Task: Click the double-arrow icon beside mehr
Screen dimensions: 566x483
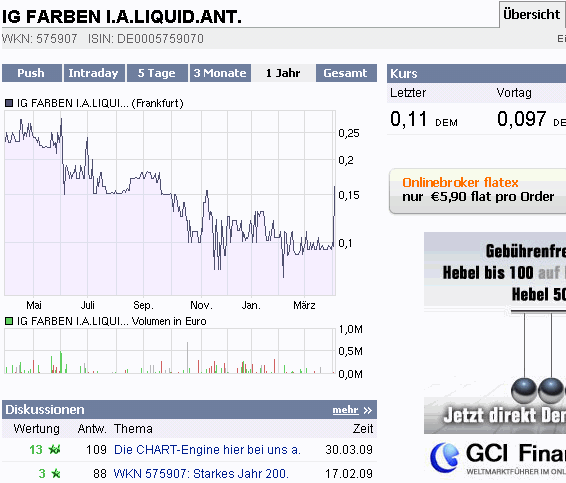Action: (x=367, y=410)
